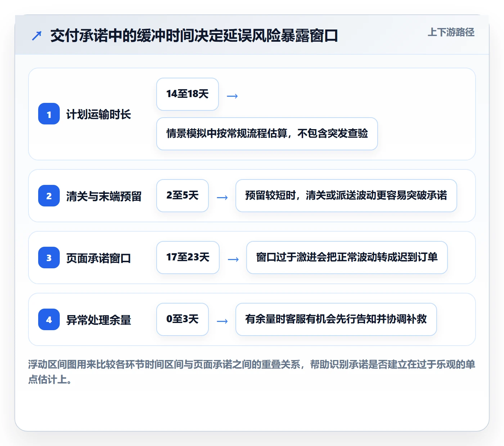Click the note 有余量时客服有机会先行告知并协调补救

(336, 319)
